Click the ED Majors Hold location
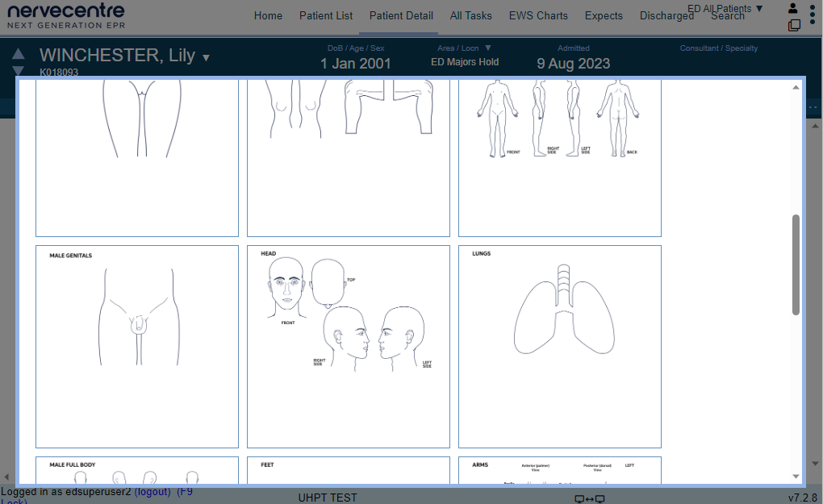Viewport: 823px width, 504px height. pyautogui.click(x=465, y=62)
